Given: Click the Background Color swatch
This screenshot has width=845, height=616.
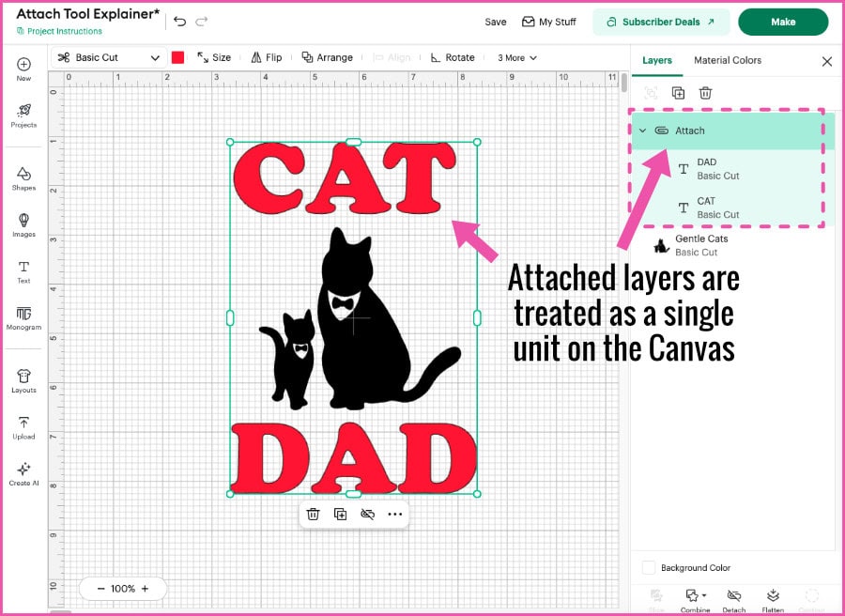Looking at the screenshot, I should [x=649, y=567].
